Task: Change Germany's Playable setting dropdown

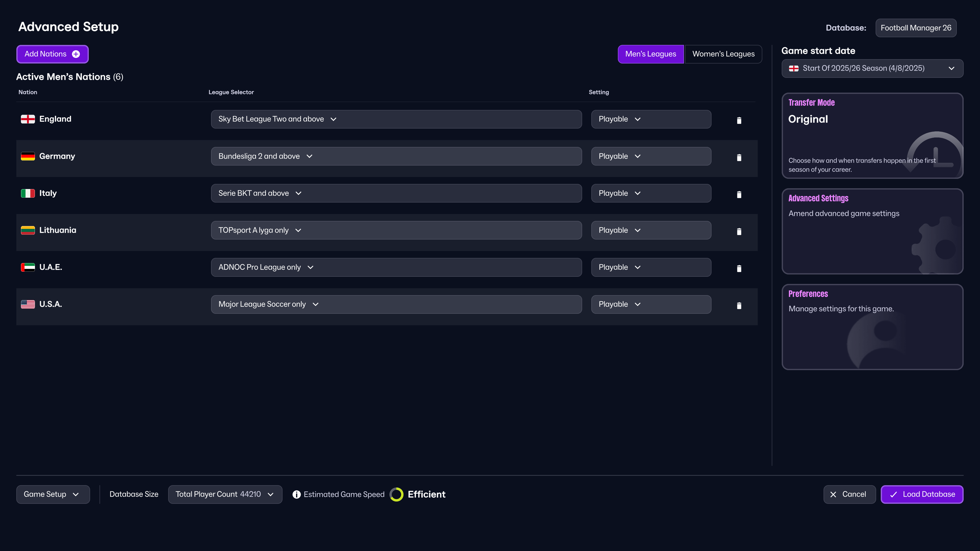Action: 651,156
